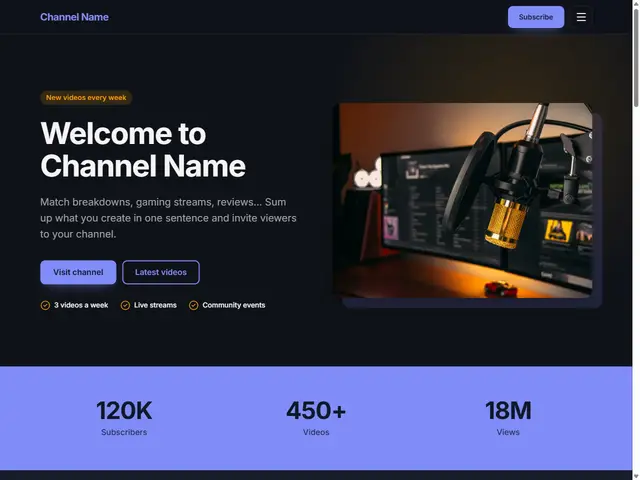Select the '3 videos a week' text
Image resolution: width=640 pixels, height=480 pixels.
[x=81, y=305]
